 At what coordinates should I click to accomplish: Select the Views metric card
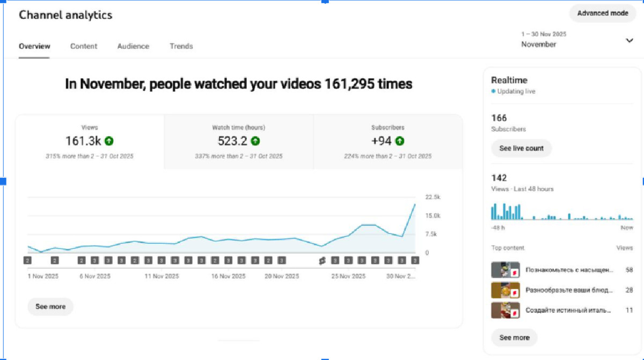(x=90, y=142)
